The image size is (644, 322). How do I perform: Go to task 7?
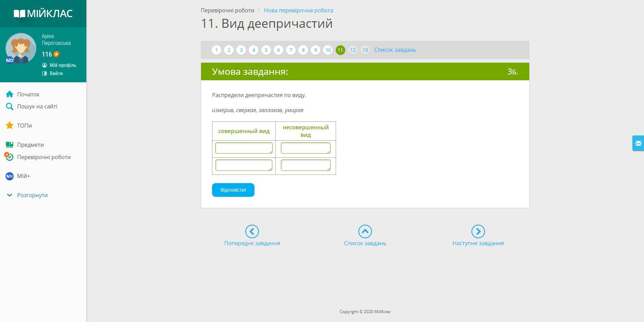tap(291, 50)
